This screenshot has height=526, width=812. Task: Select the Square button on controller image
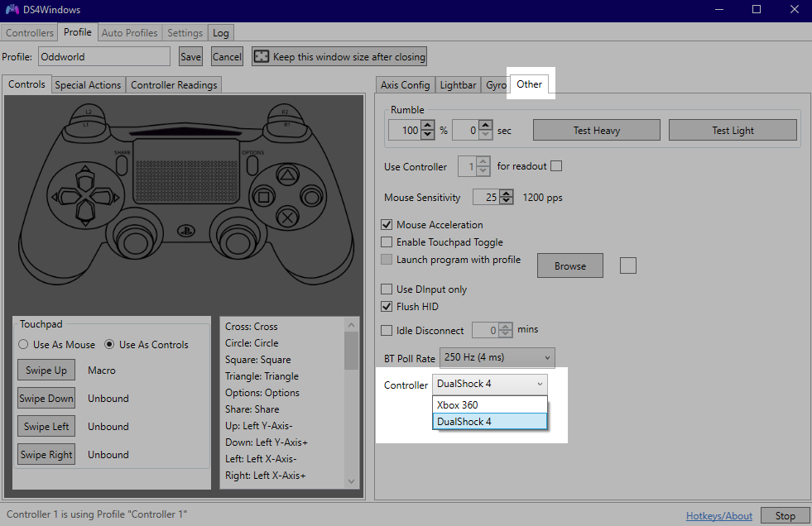coord(263,197)
